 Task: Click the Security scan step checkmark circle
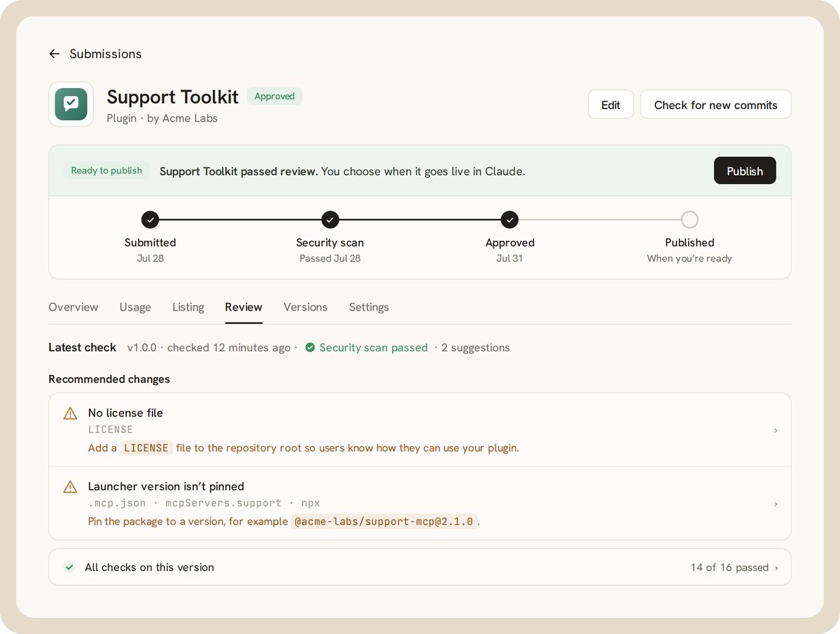(330, 220)
